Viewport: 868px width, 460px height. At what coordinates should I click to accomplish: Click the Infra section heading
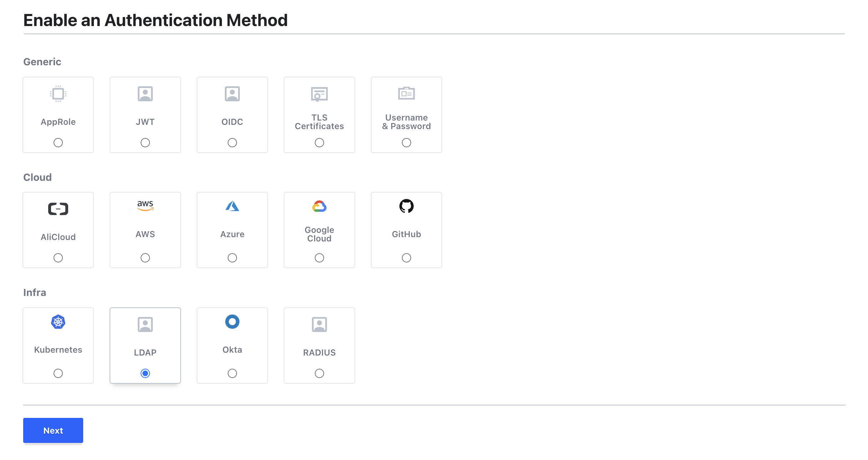click(35, 293)
